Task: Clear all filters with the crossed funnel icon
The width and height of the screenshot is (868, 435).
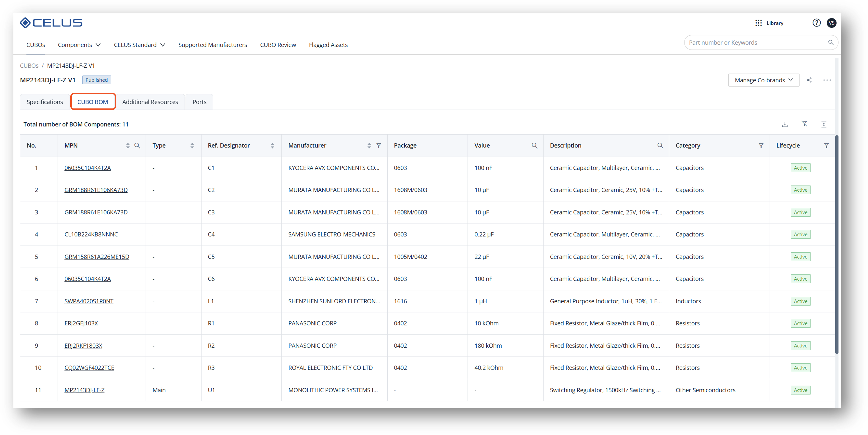Action: [804, 124]
